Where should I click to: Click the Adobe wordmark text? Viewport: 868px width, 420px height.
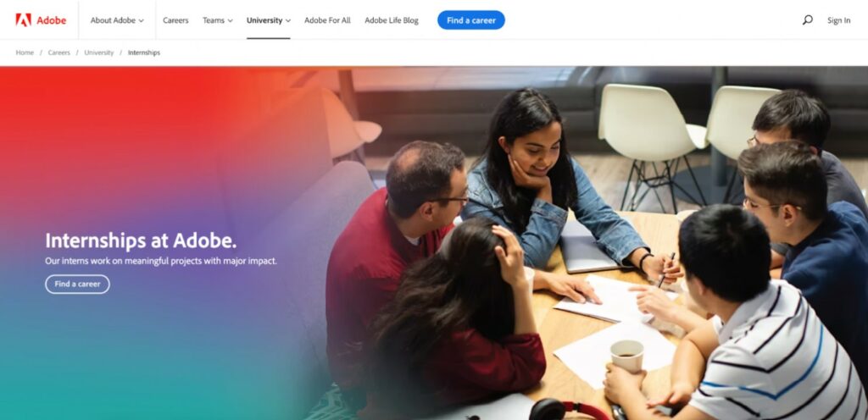coord(52,20)
